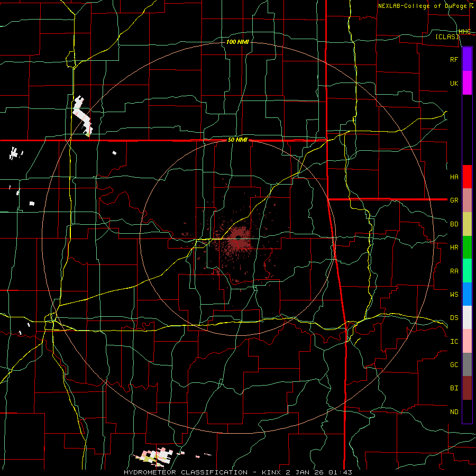The width and height of the screenshot is (476, 476).
Task: Click the HA legend label
Action: point(454,177)
